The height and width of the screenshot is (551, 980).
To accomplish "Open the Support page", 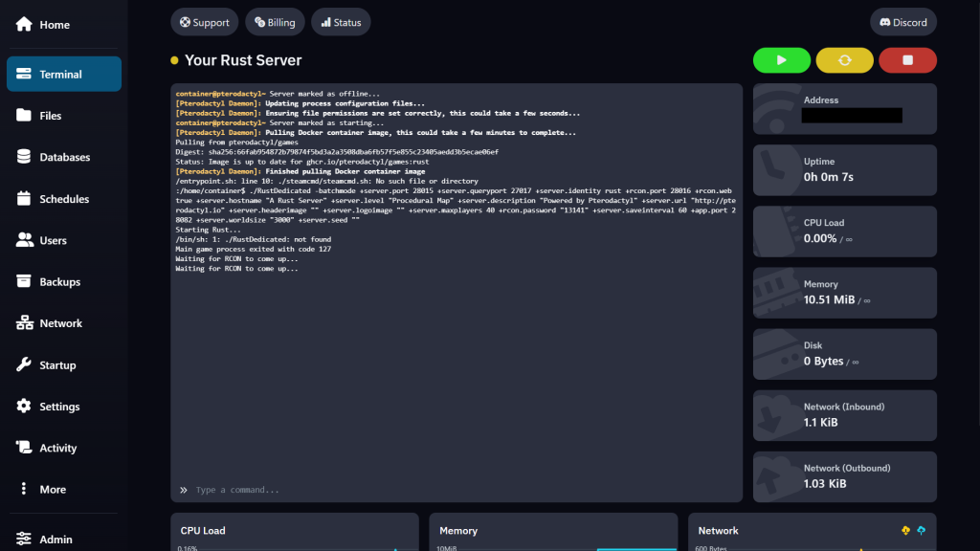I will (x=205, y=22).
